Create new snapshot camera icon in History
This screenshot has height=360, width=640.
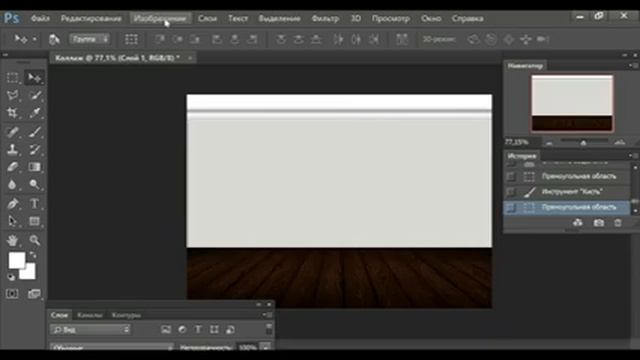[598, 223]
